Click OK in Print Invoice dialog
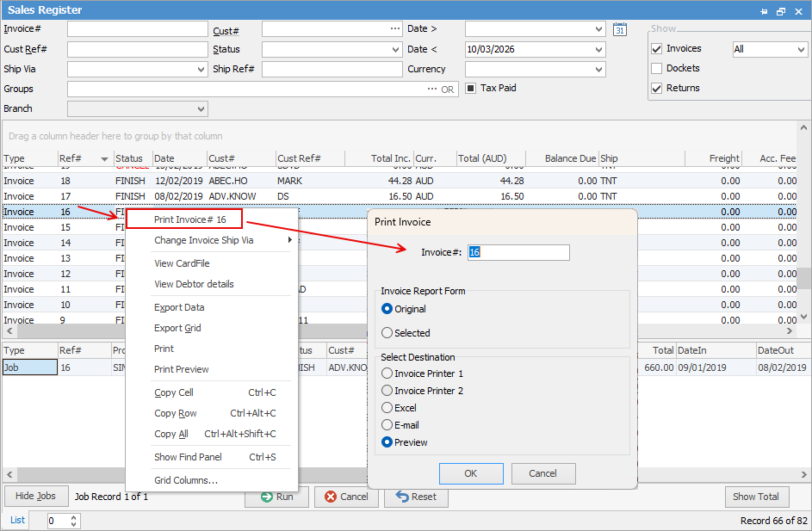 (x=471, y=473)
